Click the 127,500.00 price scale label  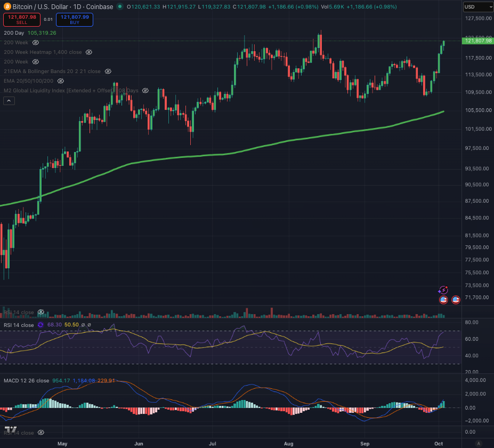pyautogui.click(x=478, y=18)
